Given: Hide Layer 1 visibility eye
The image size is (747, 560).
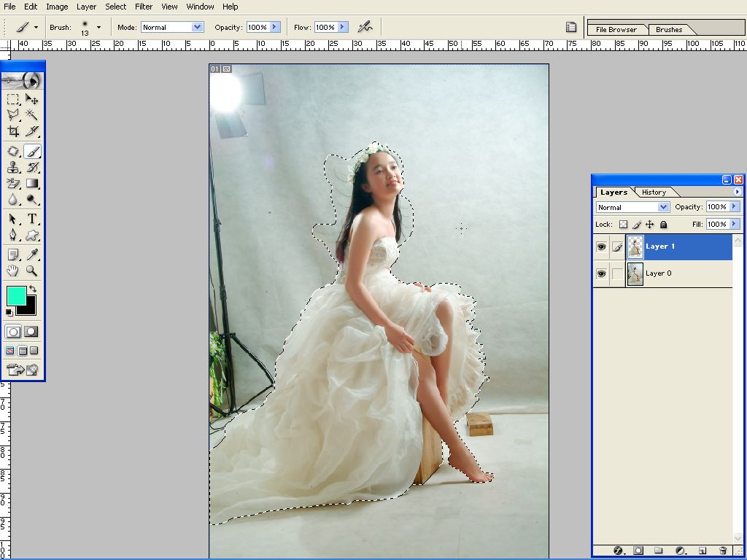Looking at the screenshot, I should click(601, 247).
